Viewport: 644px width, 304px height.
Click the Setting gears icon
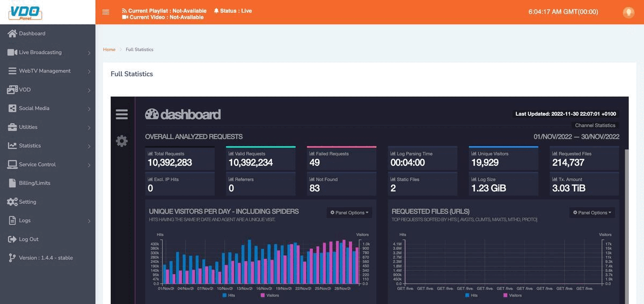12,202
